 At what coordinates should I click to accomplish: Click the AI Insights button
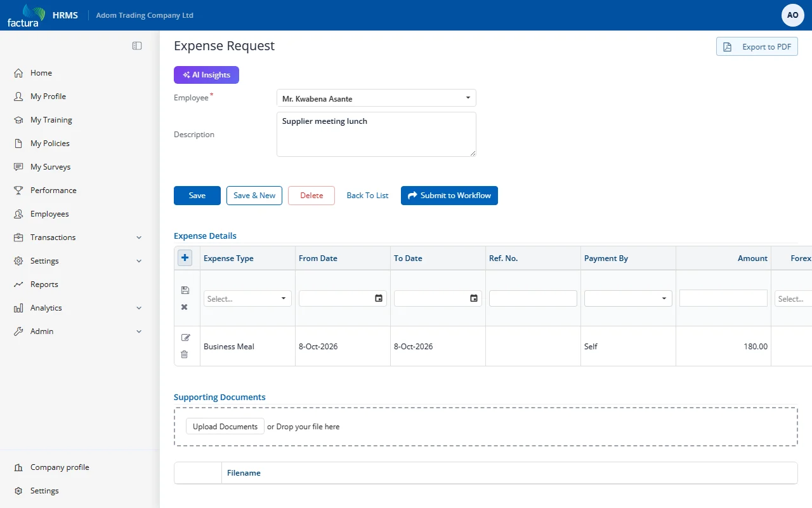click(206, 75)
